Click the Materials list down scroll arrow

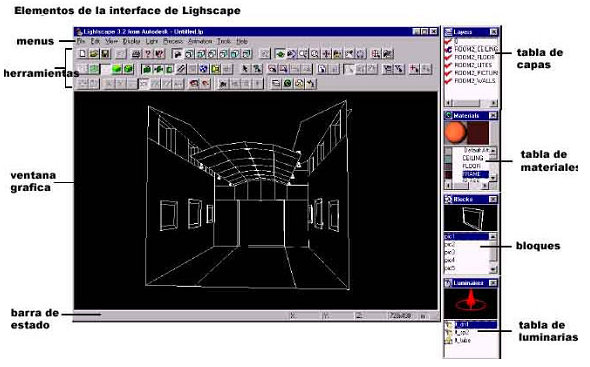click(493, 177)
